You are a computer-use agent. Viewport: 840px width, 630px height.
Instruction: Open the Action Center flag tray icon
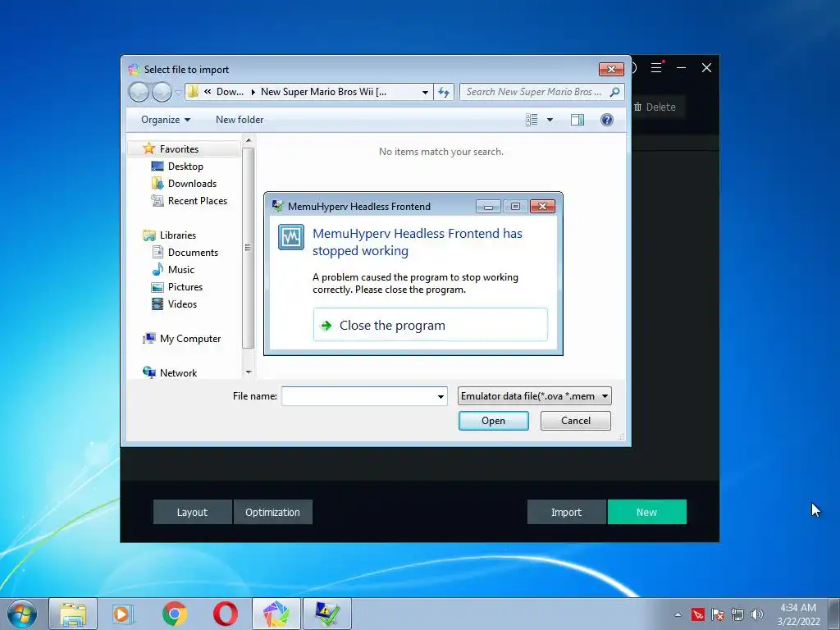717,614
